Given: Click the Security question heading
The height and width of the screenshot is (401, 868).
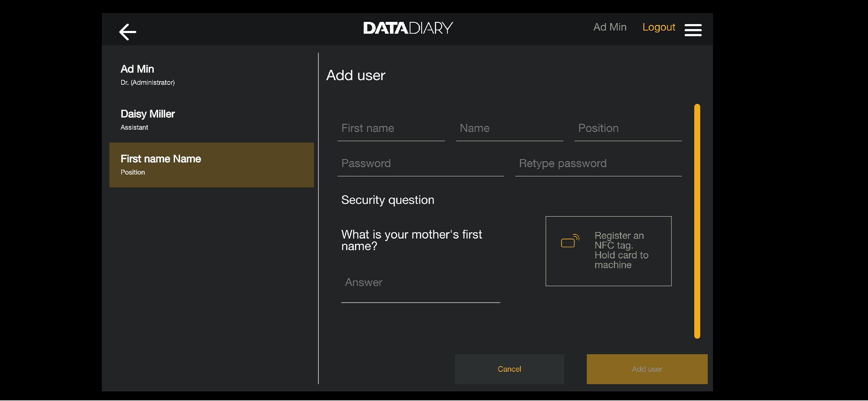Looking at the screenshot, I should tap(387, 200).
